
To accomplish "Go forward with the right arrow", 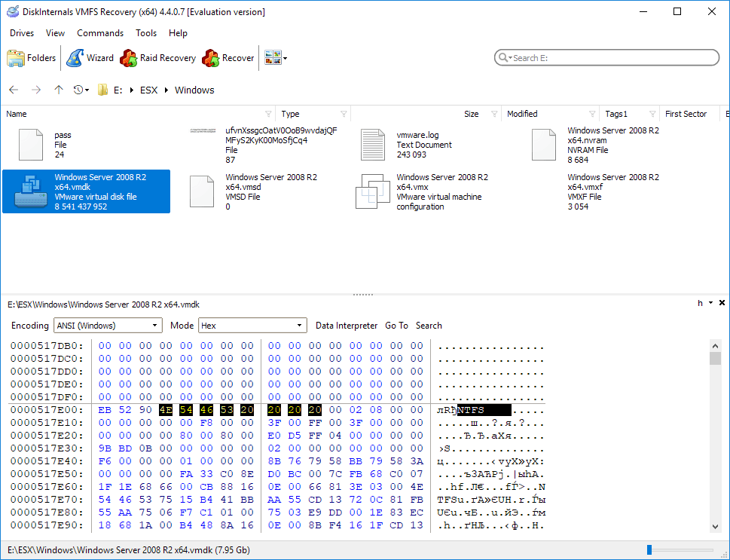I will click(x=36, y=90).
